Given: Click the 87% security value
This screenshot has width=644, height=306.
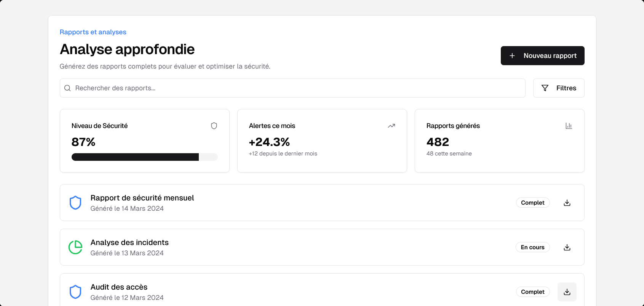Looking at the screenshot, I should click(83, 142).
